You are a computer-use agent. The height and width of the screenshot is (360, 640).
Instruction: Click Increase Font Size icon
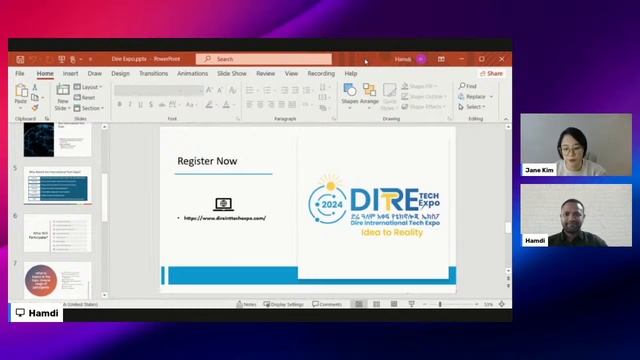point(209,90)
